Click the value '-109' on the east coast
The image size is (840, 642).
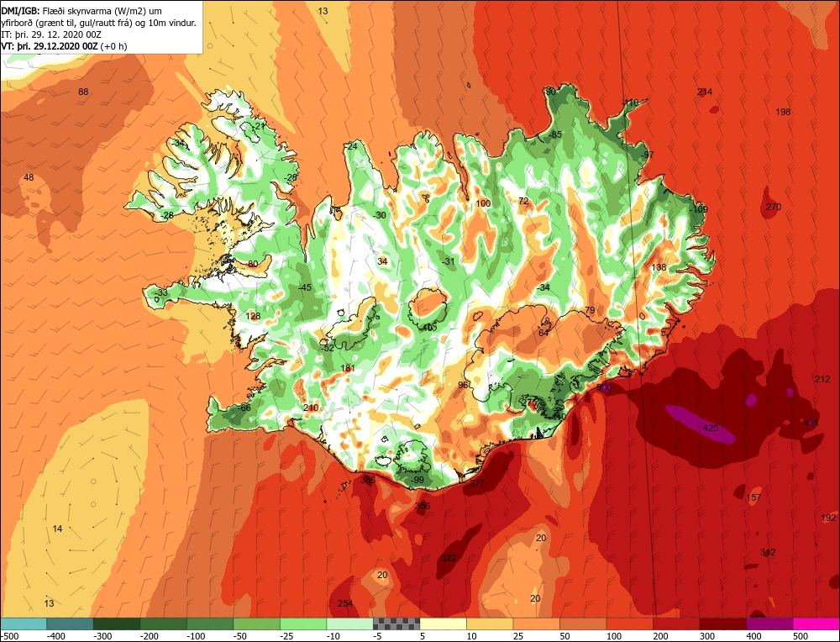[x=698, y=209]
